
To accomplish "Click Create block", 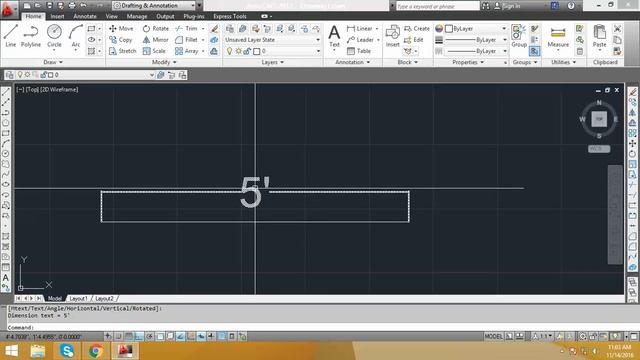I will pos(417,29).
